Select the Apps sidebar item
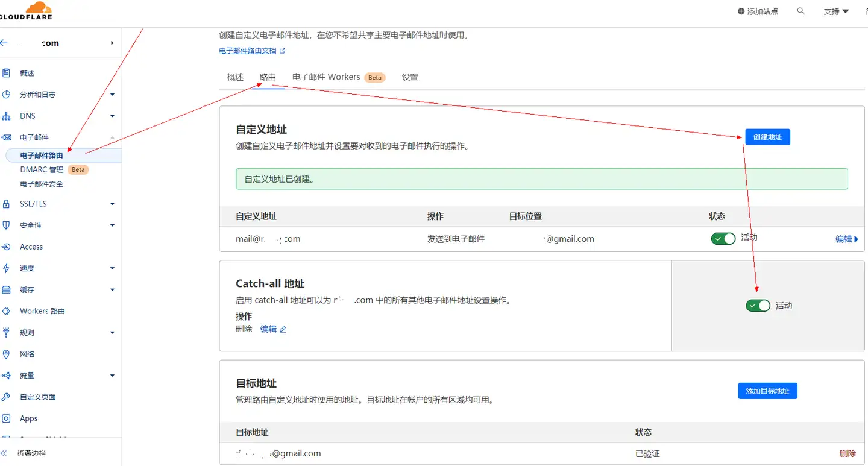This screenshot has height=466, width=868. pyautogui.click(x=28, y=418)
